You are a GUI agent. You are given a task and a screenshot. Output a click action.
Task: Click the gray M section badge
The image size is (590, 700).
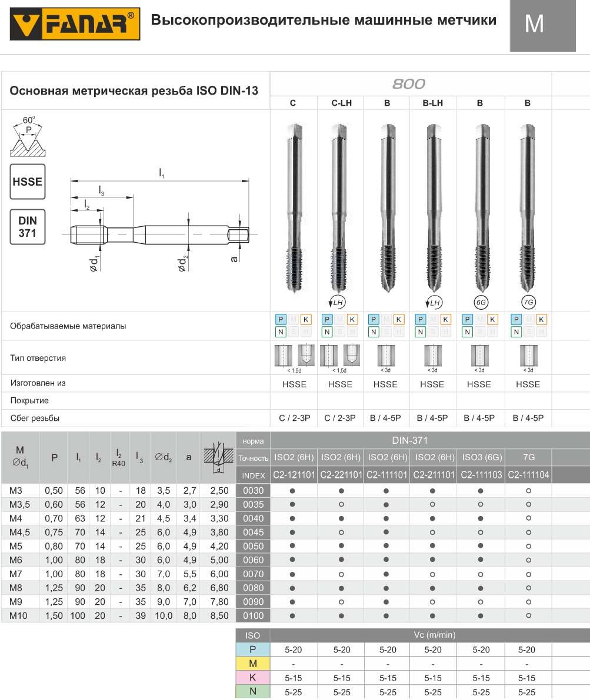(x=542, y=25)
